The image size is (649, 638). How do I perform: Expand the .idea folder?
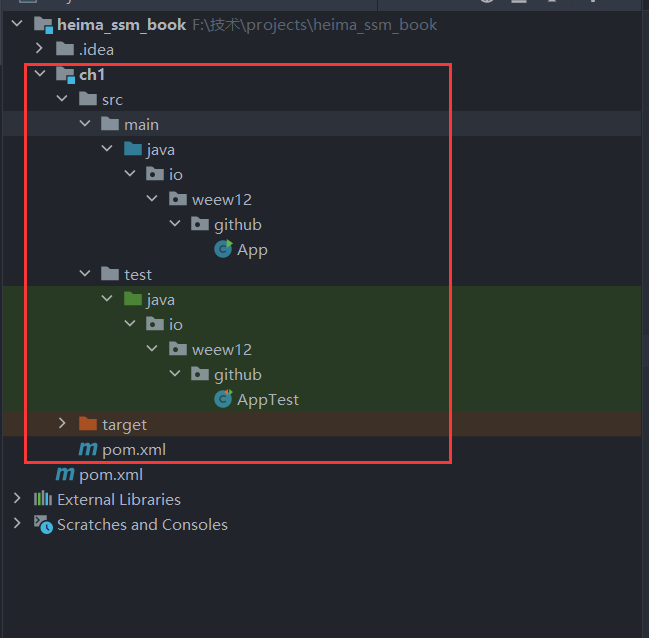39,48
